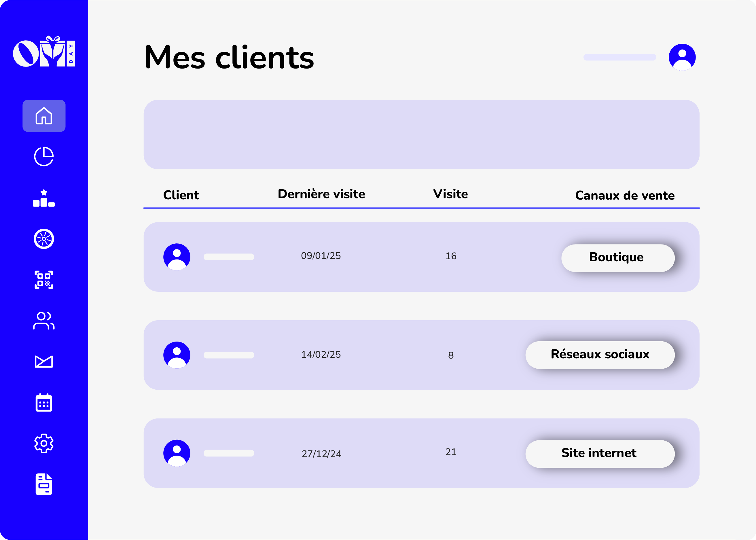Viewport: 756px width, 540px height.
Task: Click the Réseaux sociaux button
Action: pyautogui.click(x=600, y=355)
